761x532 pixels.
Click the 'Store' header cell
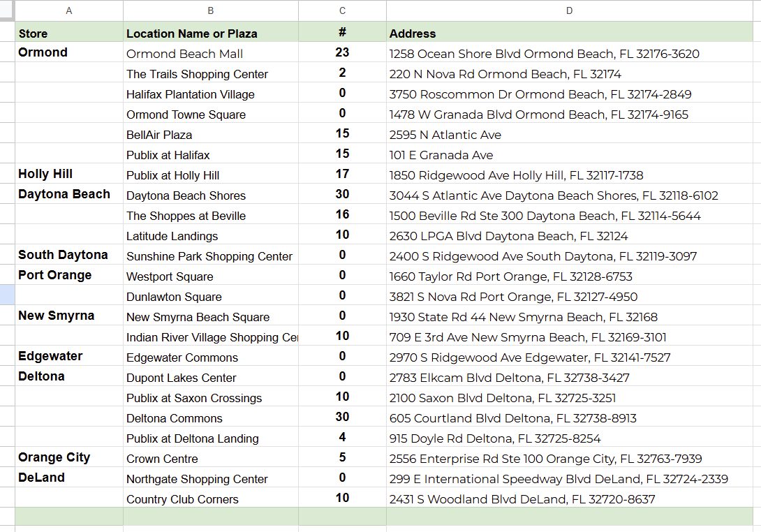(69, 32)
